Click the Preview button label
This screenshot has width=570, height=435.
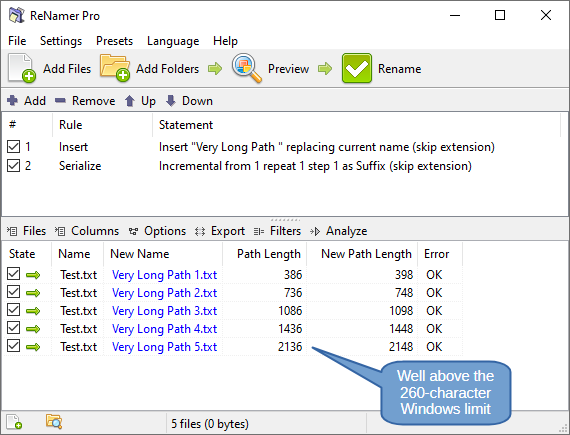point(289,69)
